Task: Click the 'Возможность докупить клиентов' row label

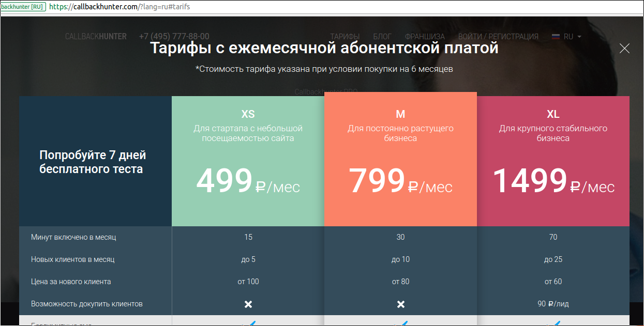Action: pos(87,304)
